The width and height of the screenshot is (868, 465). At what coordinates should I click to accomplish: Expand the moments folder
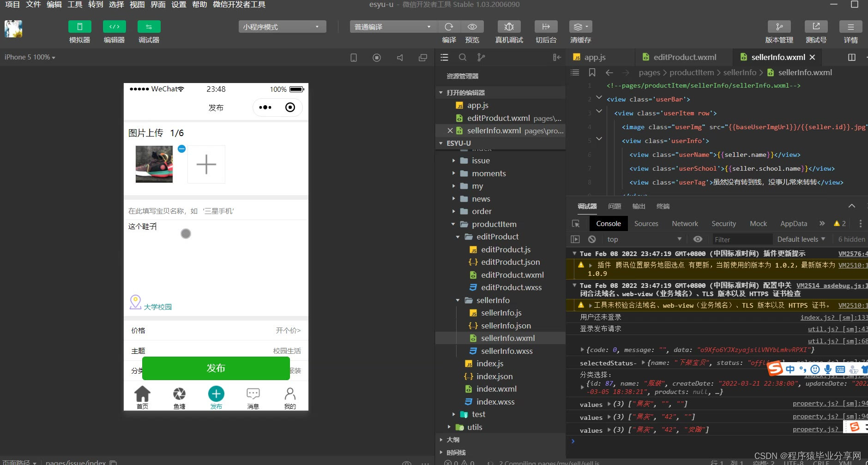click(489, 173)
